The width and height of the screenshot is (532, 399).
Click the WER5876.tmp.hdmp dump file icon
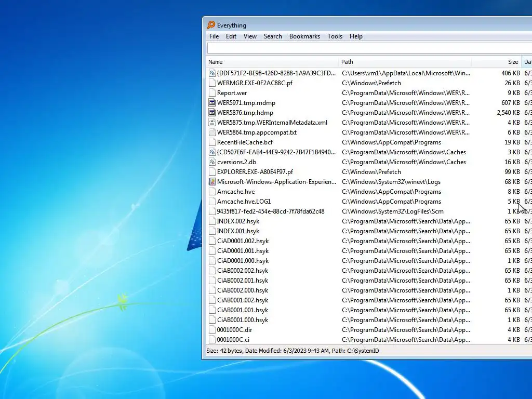click(212, 112)
